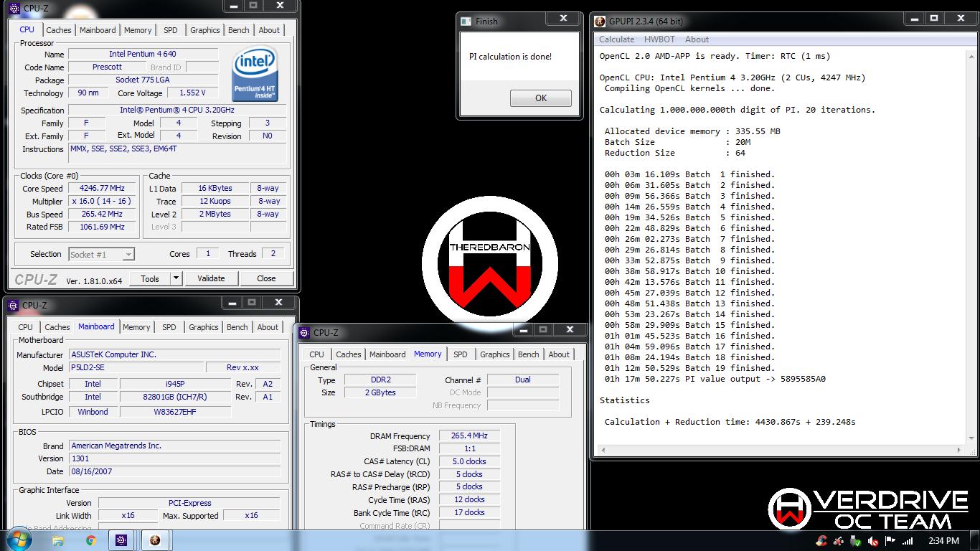Switch to Mainboard tab in top CPU-Z window
This screenshot has height=551, width=980.
click(98, 30)
